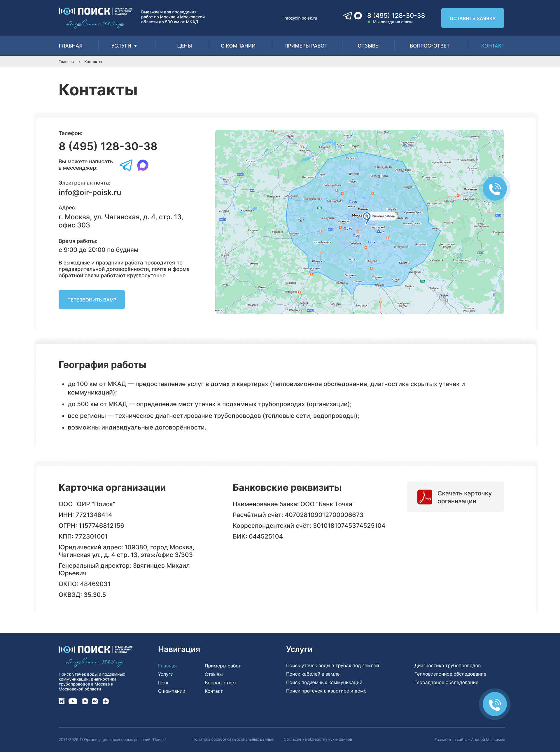Open the YouTube icon in the footer

73,701
